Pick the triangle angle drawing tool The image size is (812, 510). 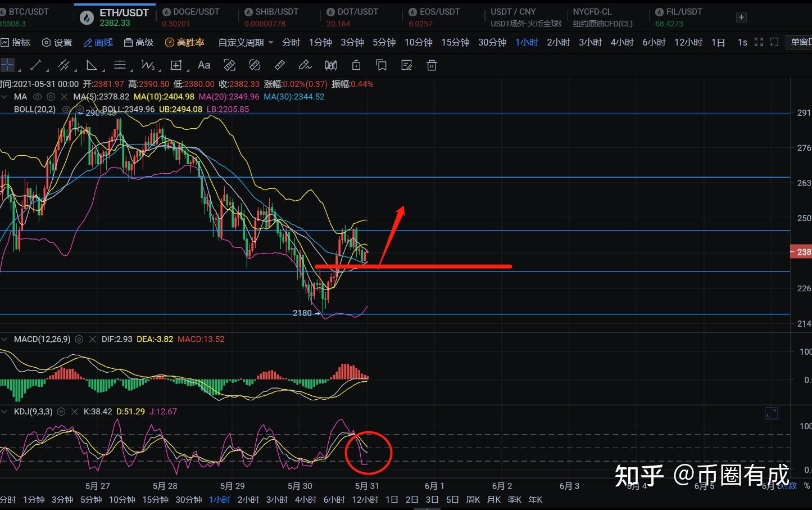point(92,65)
